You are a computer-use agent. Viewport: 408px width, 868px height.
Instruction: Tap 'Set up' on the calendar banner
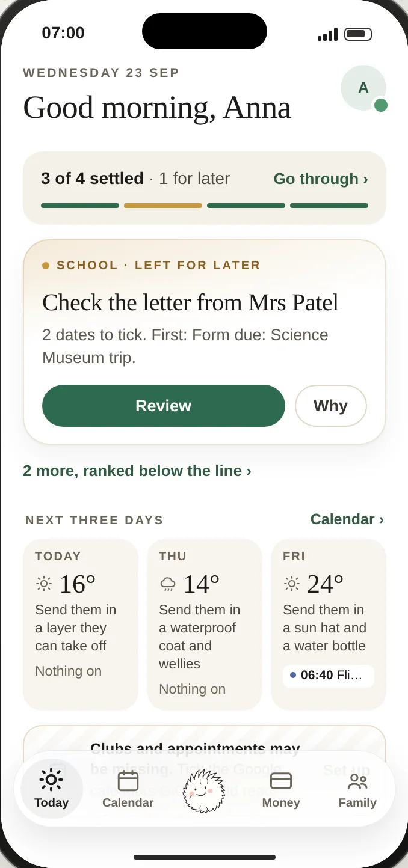pos(346,770)
